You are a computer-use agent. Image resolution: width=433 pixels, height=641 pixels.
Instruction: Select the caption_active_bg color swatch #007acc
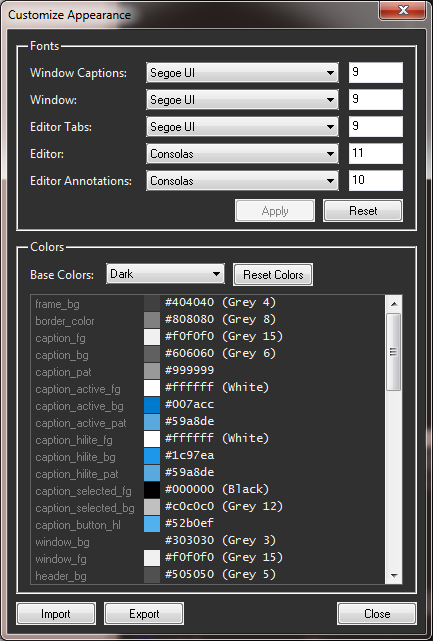(152, 405)
